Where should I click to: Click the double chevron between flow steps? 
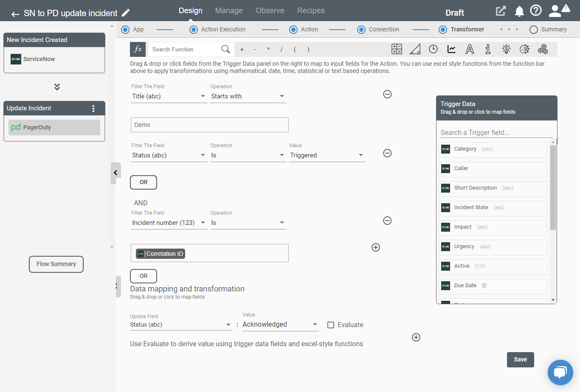point(57,87)
